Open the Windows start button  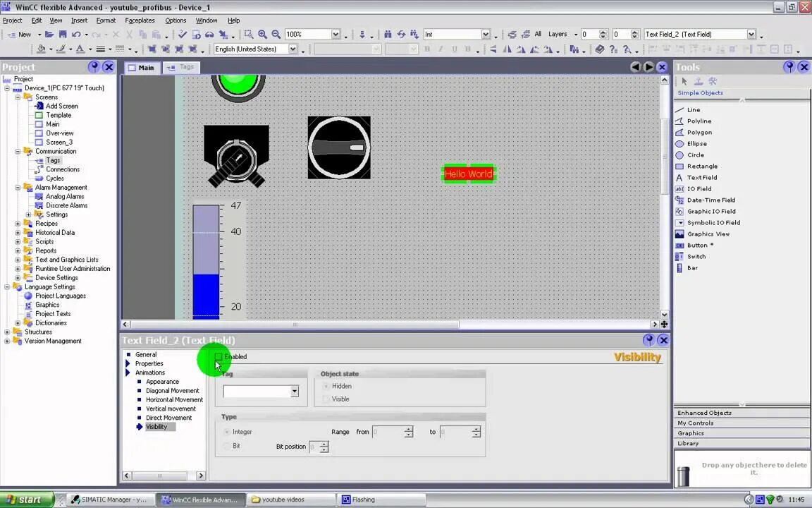tap(27, 500)
